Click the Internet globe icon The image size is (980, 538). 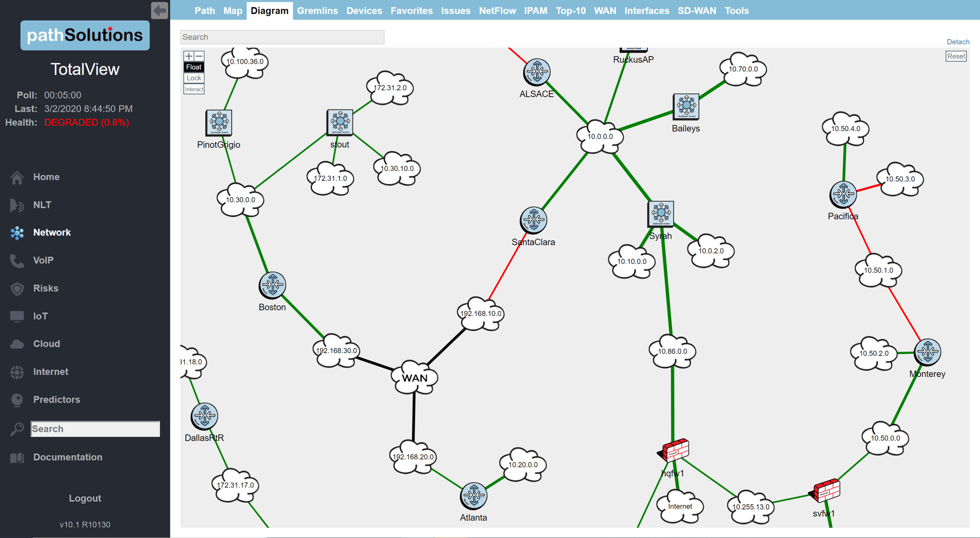click(x=17, y=372)
